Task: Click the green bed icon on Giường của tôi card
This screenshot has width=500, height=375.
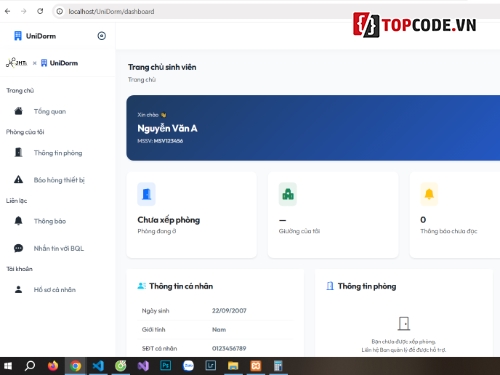Action: (288, 194)
